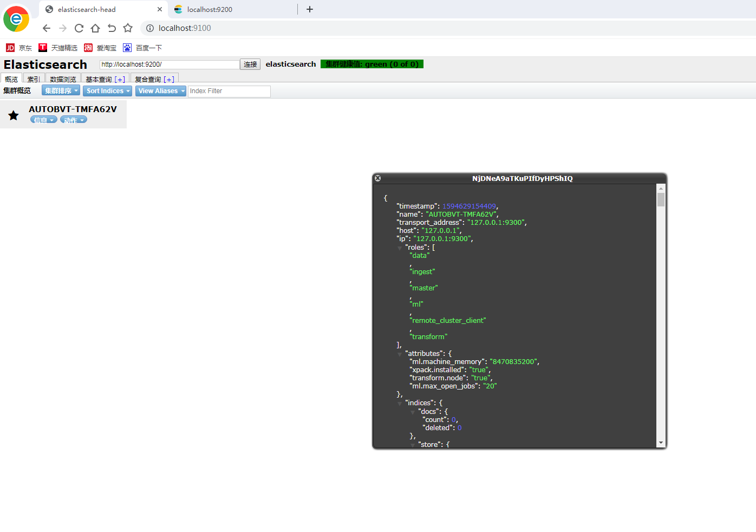Open the 复合查询 compound query tab
The image size is (756, 532).
(x=154, y=79)
